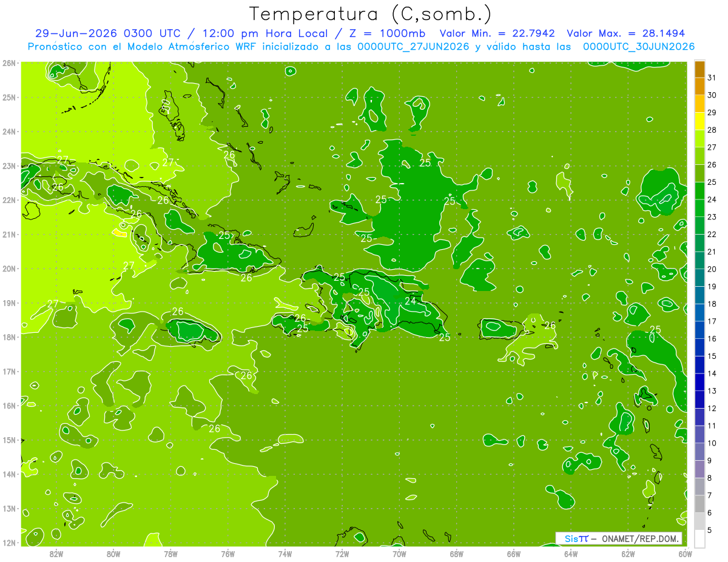Click the latitude axis label 16N
728x562 pixels.
(9, 406)
